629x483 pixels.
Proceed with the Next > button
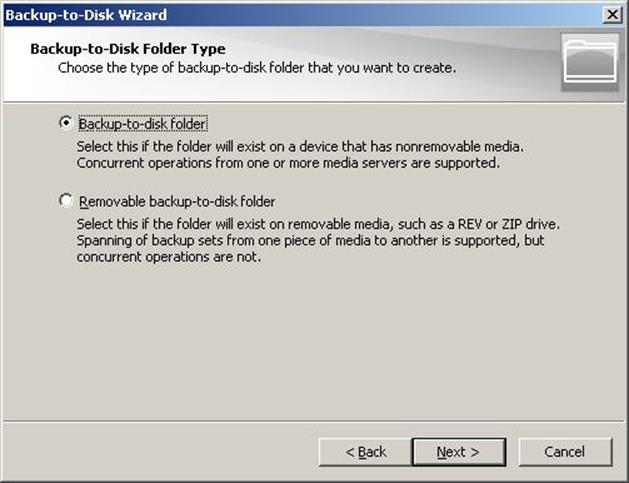click(459, 452)
